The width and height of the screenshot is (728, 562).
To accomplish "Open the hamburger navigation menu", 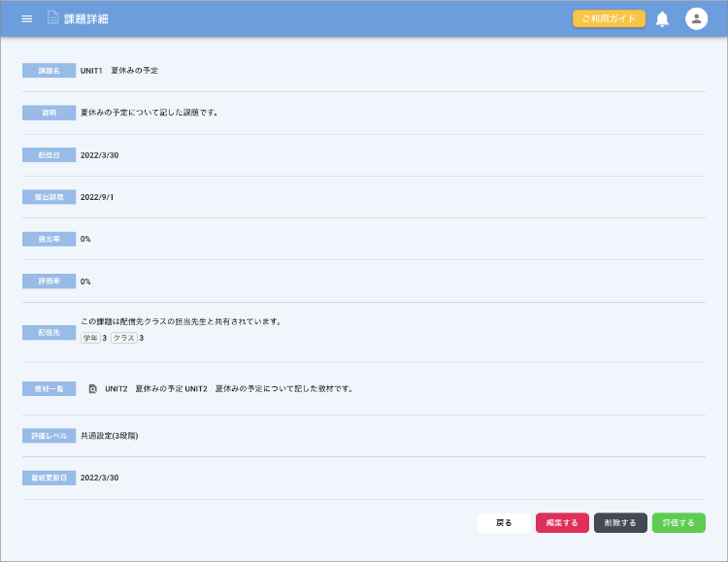I will (27, 19).
